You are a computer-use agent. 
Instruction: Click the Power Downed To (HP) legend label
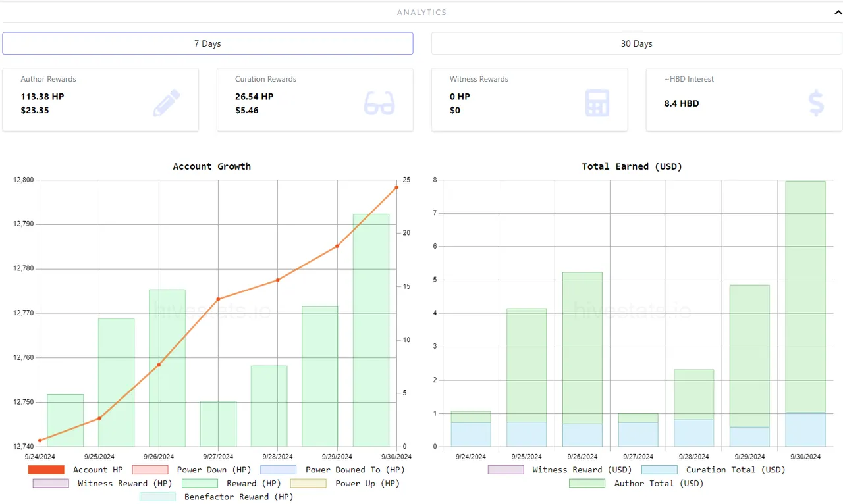coord(355,470)
